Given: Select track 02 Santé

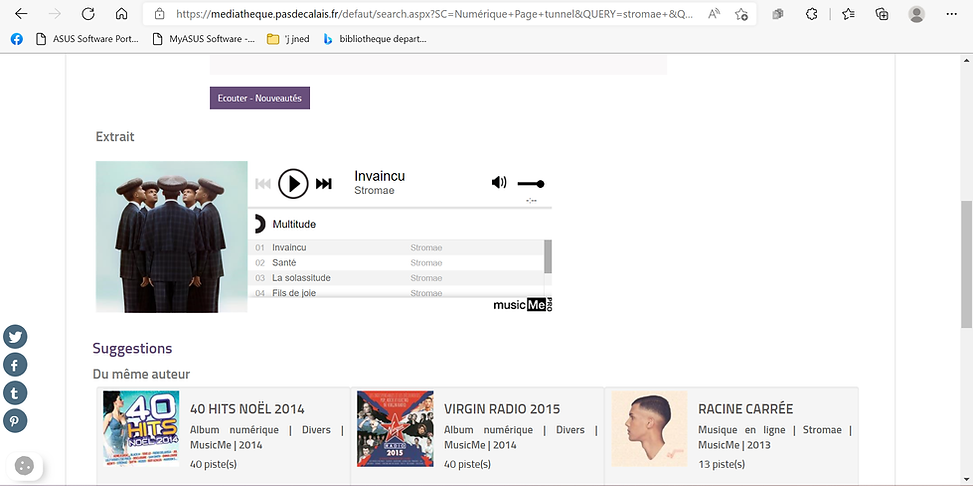Looking at the screenshot, I should [396, 263].
